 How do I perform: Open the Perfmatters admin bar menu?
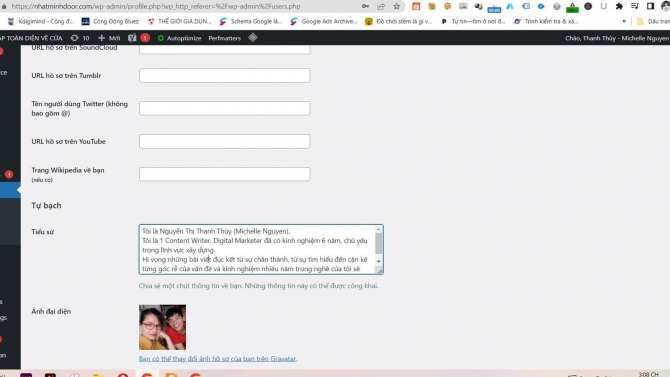(224, 38)
